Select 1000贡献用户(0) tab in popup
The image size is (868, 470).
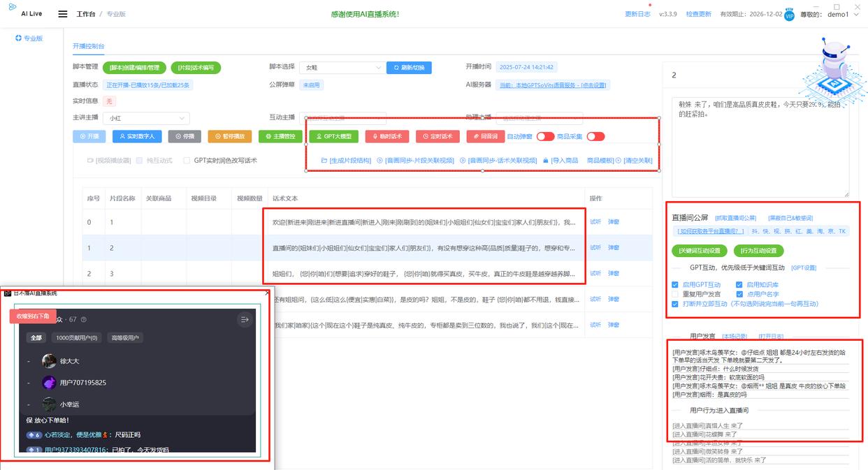tap(77, 337)
